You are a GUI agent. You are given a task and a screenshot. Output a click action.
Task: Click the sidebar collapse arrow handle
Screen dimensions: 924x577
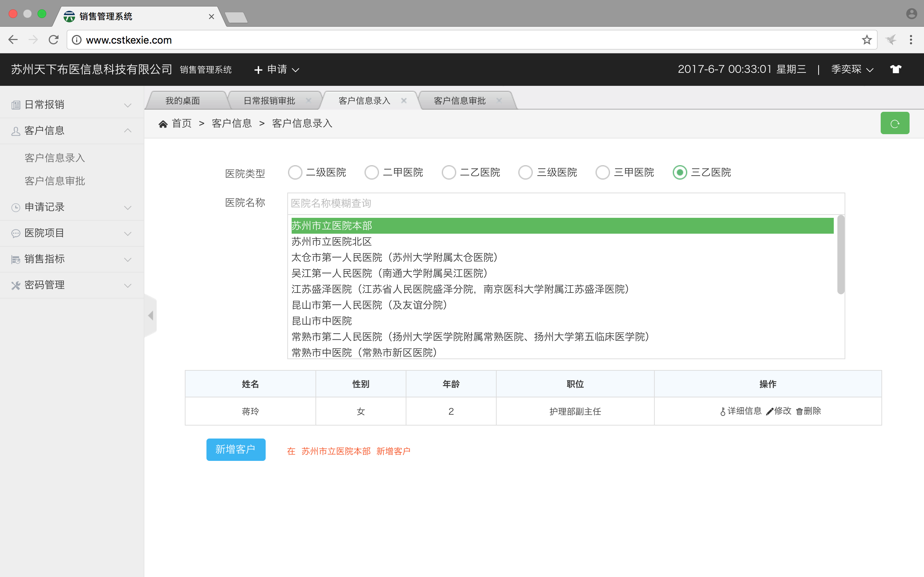tap(151, 316)
